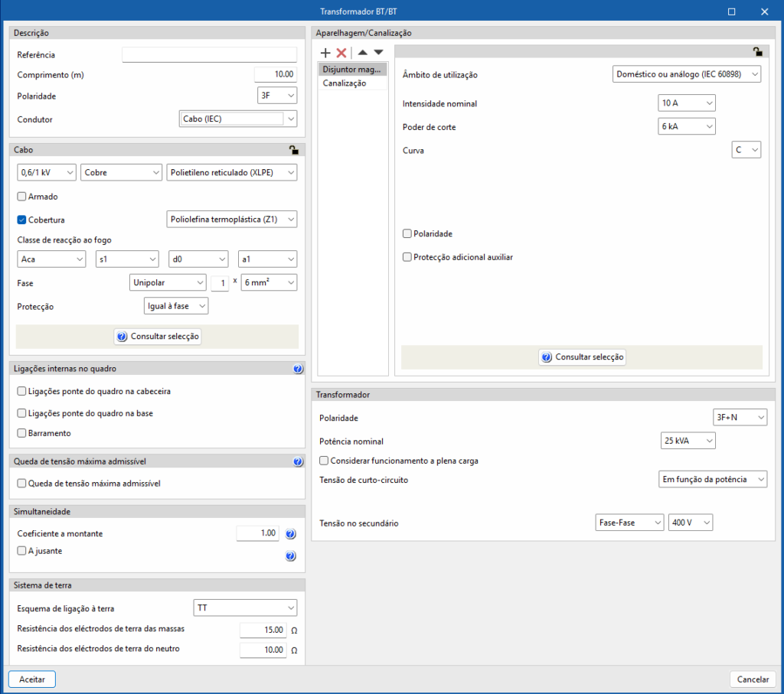Screen dimensions: 784x694
Task: Click help icon next to Coeficiente a montante
Action: pyautogui.click(x=290, y=534)
